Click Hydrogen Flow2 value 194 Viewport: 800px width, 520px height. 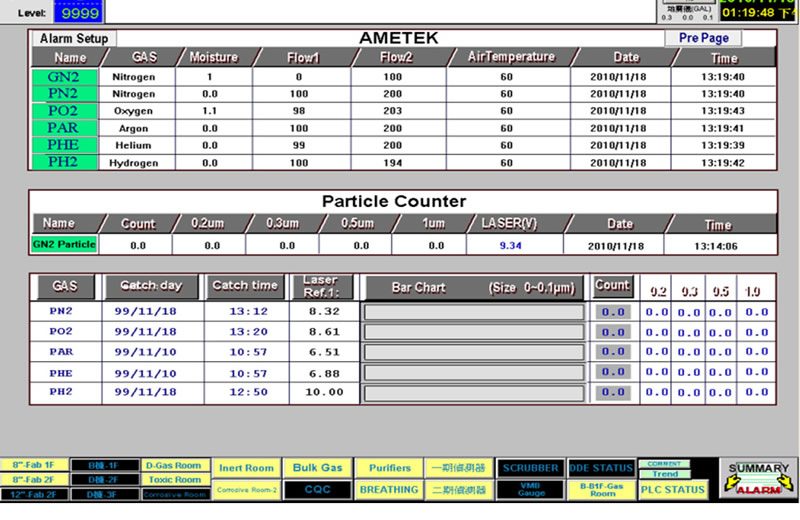click(393, 163)
